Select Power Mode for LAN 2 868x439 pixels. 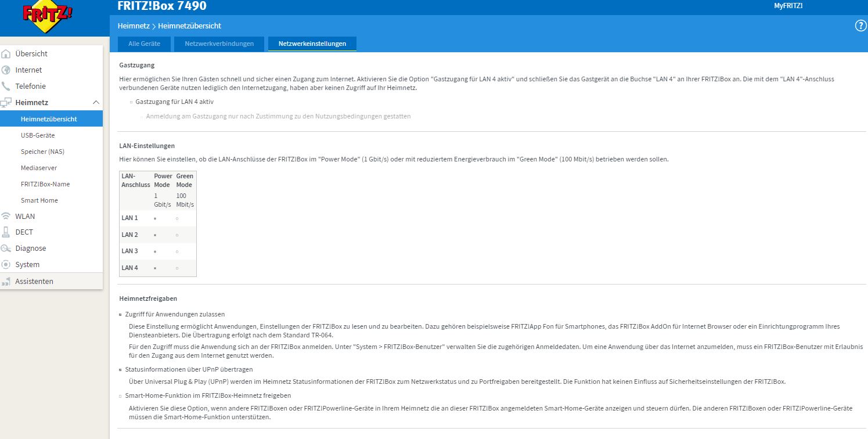(155, 235)
